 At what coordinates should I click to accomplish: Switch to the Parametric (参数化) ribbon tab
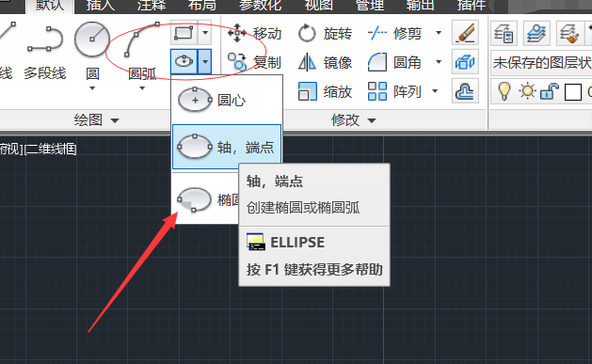click(x=260, y=6)
